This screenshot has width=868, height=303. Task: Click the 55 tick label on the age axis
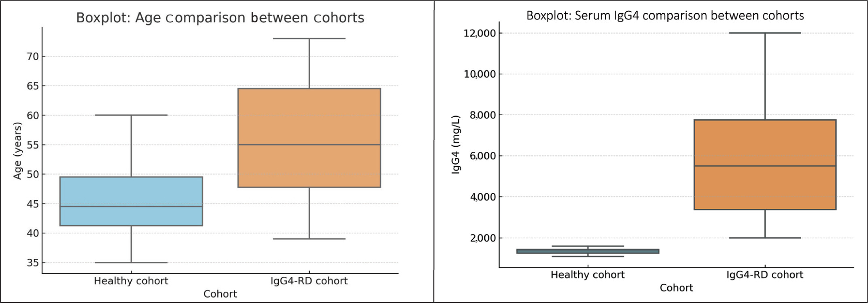[x=33, y=145]
